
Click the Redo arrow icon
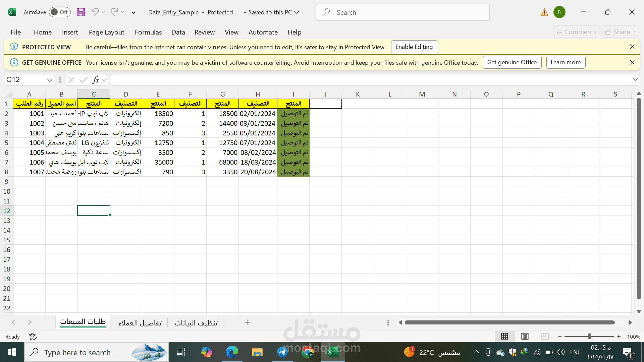click(114, 12)
